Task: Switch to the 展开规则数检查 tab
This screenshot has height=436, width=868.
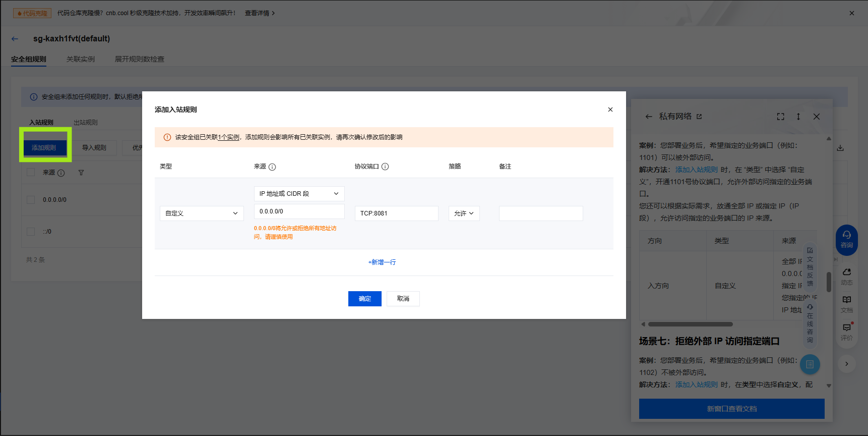Action: point(140,59)
